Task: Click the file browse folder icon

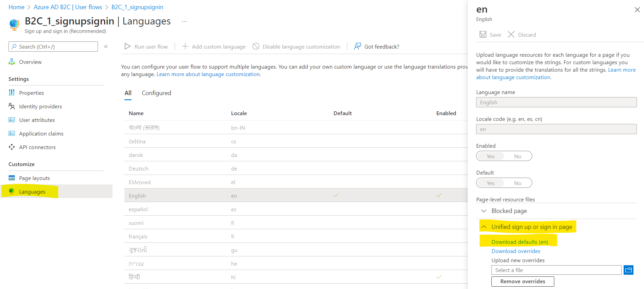Action: click(x=629, y=270)
